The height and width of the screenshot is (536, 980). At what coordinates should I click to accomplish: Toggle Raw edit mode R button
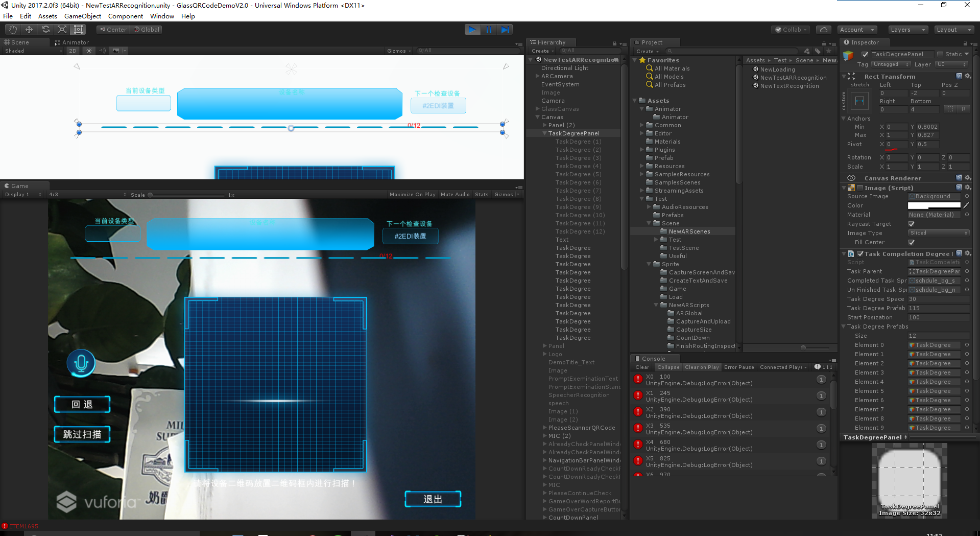click(964, 109)
